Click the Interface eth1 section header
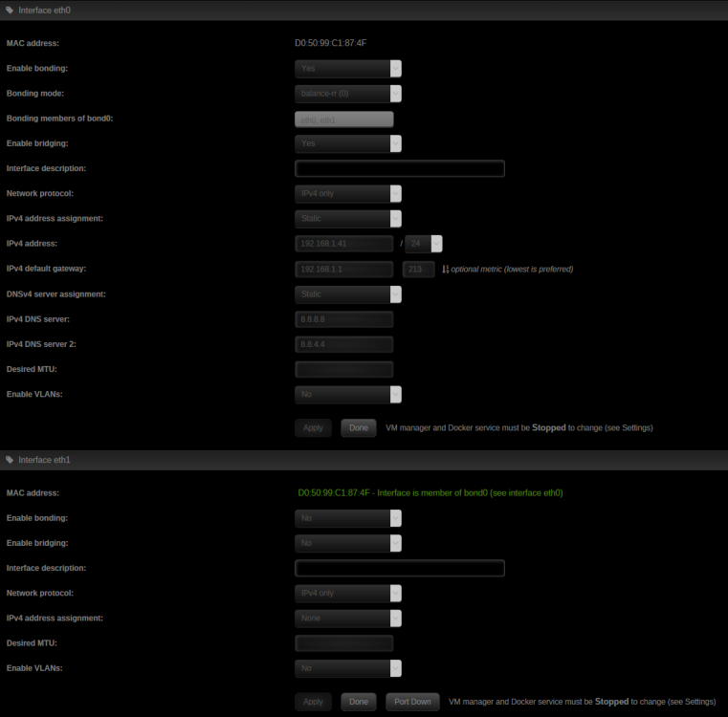 click(364, 460)
